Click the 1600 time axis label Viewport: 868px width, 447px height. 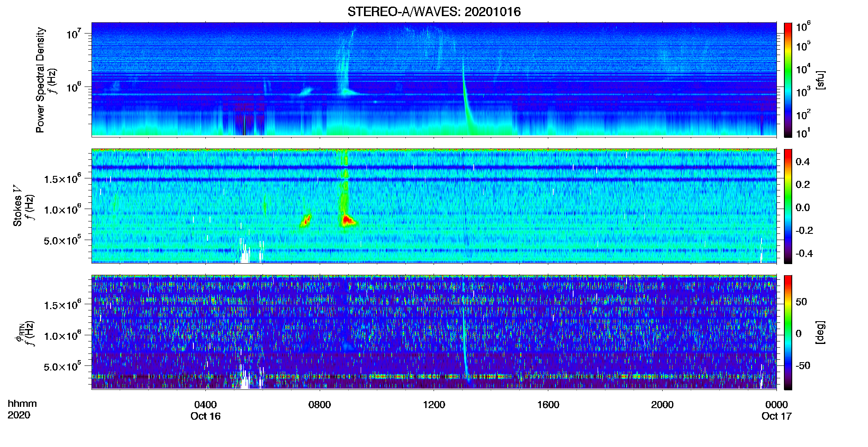(548, 404)
